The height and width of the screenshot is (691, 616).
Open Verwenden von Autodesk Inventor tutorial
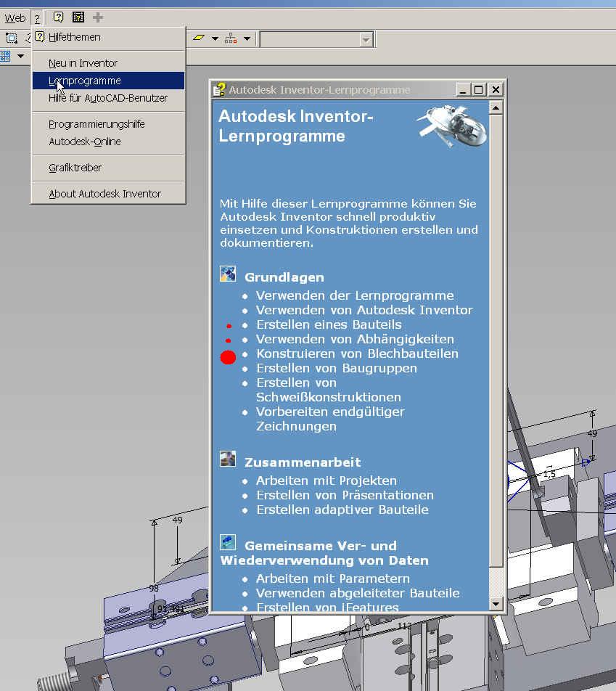364,310
